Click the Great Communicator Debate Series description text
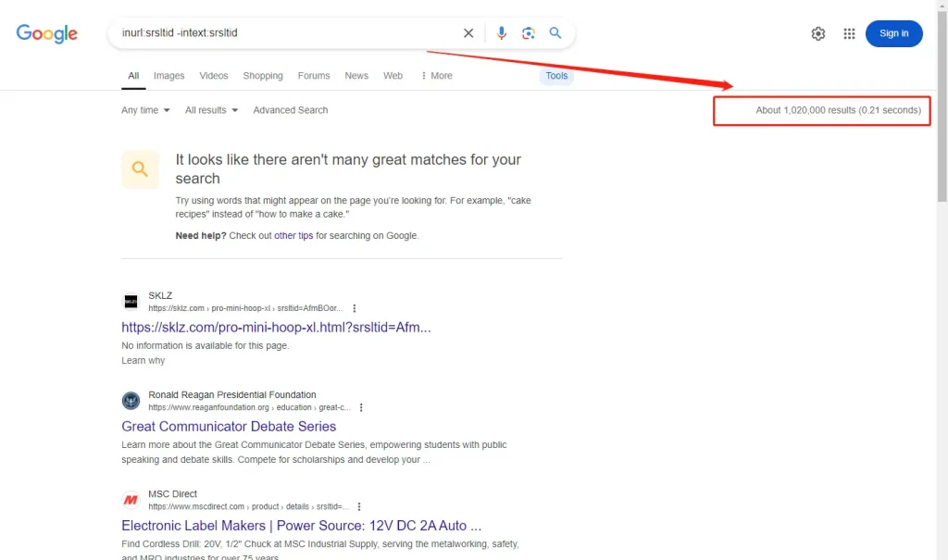Viewport: 948px width, 560px height. (314, 453)
